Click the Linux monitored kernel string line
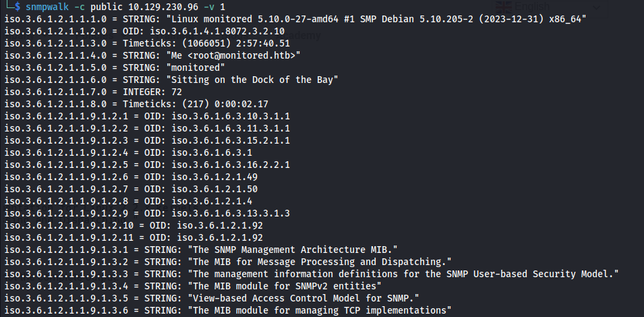 pos(295,19)
